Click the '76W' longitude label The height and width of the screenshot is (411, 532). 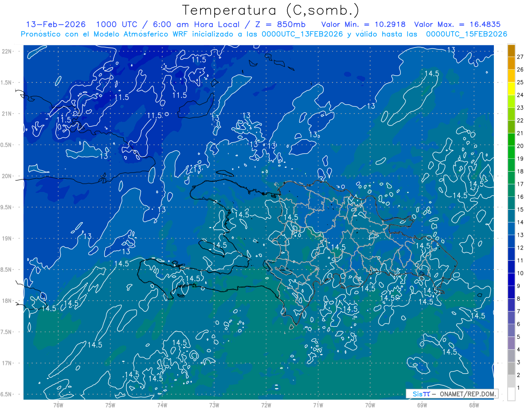coord(58,405)
